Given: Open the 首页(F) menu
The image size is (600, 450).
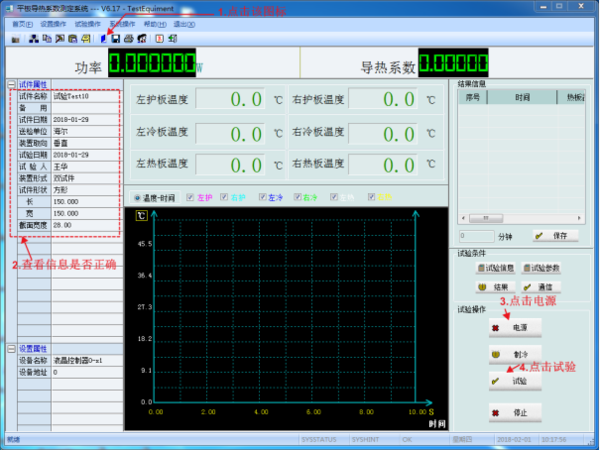Looking at the screenshot, I should click(x=22, y=24).
